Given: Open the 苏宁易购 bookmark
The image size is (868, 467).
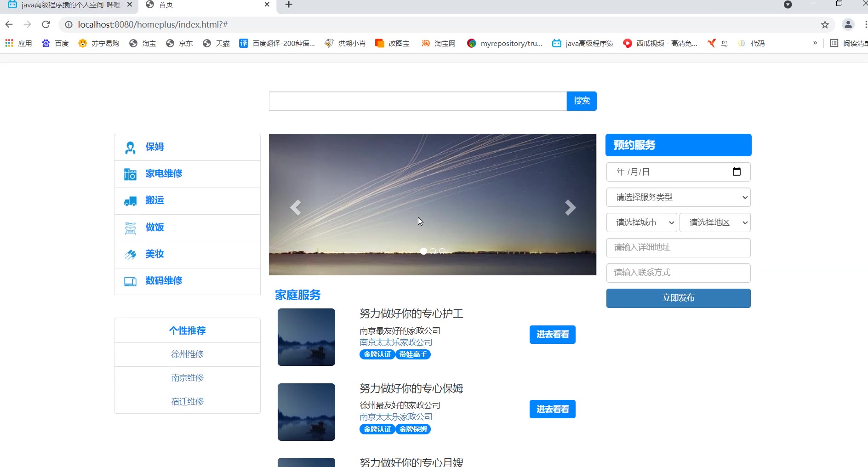Looking at the screenshot, I should click(x=99, y=43).
